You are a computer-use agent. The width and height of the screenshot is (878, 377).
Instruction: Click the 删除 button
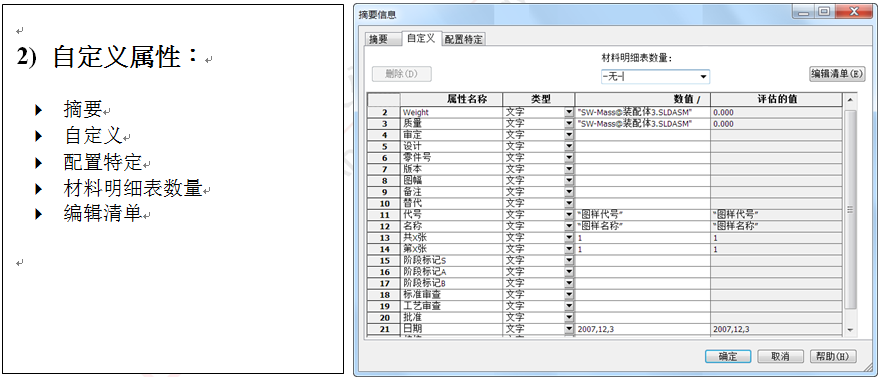click(401, 74)
